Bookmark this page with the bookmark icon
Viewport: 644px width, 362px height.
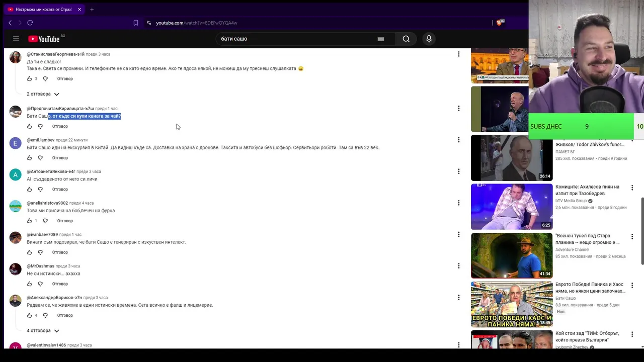point(136,23)
